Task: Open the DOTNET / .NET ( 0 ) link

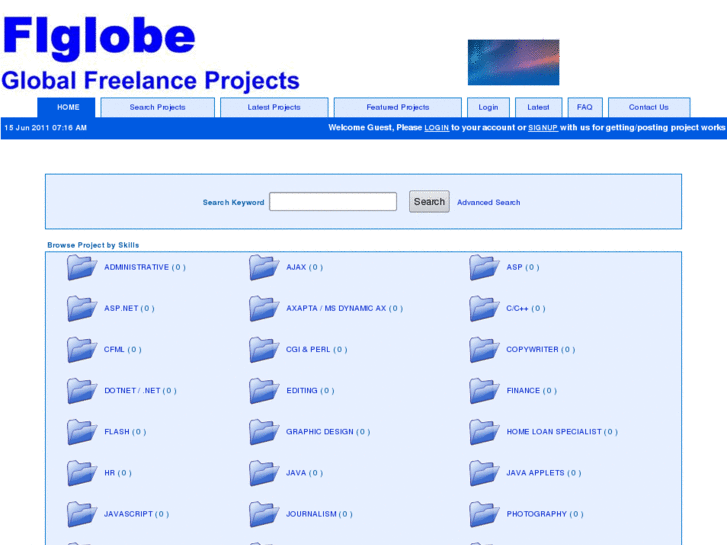Action: pyautogui.click(x=140, y=391)
